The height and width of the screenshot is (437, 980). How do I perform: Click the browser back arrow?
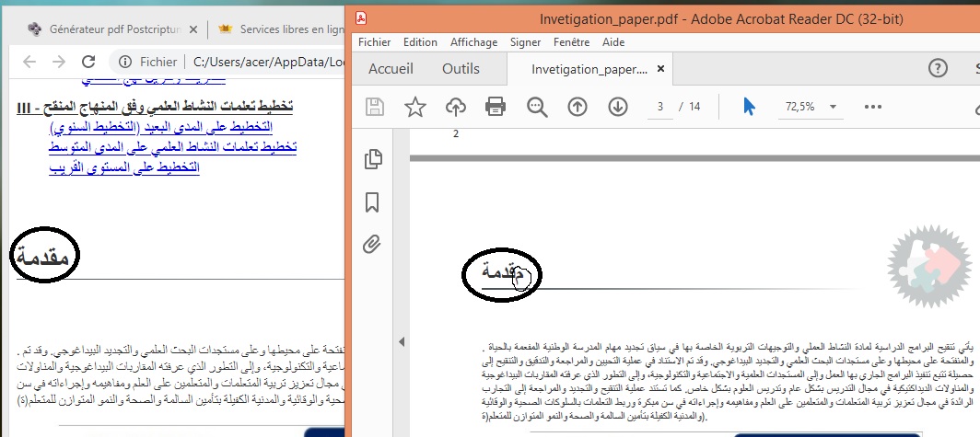click(29, 61)
